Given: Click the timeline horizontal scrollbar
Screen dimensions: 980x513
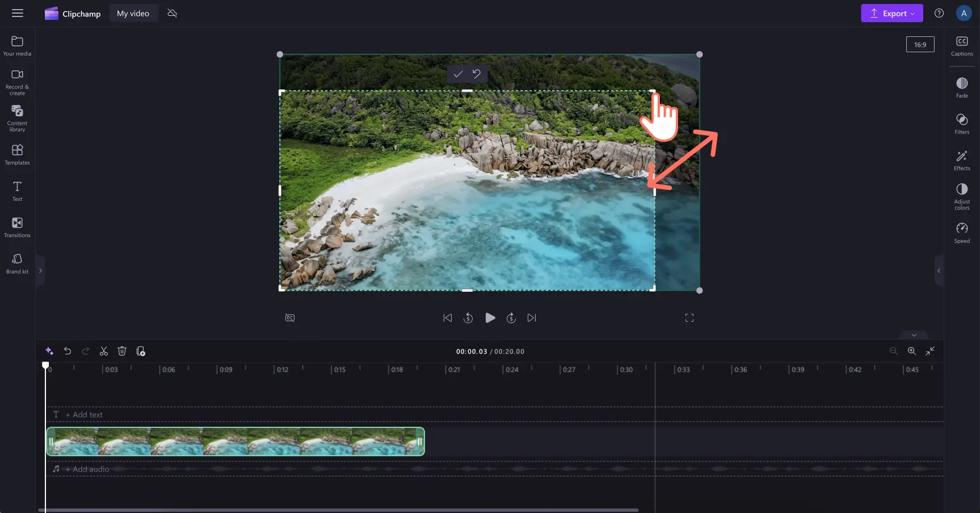Looking at the screenshot, I should pos(338,510).
